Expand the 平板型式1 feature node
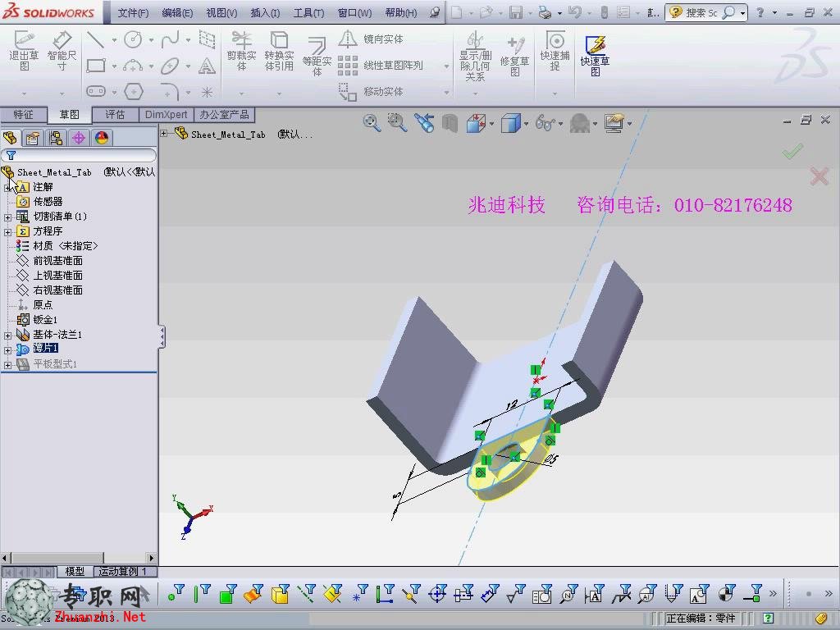Image resolution: width=840 pixels, height=630 pixels. [x=7, y=365]
